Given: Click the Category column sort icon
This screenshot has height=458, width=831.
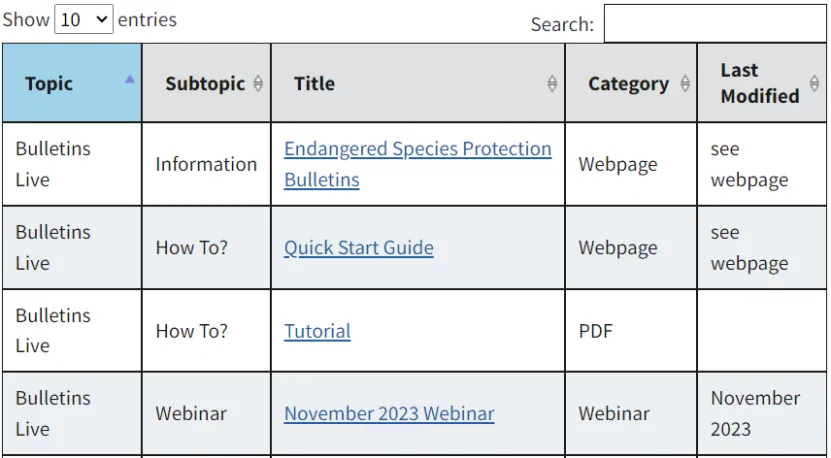Looking at the screenshot, I should pos(685,83).
